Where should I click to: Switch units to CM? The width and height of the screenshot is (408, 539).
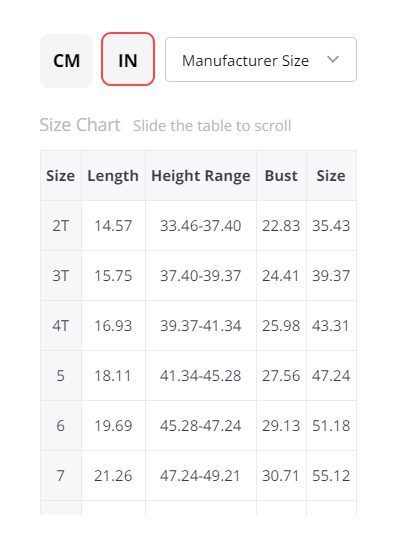[66, 60]
